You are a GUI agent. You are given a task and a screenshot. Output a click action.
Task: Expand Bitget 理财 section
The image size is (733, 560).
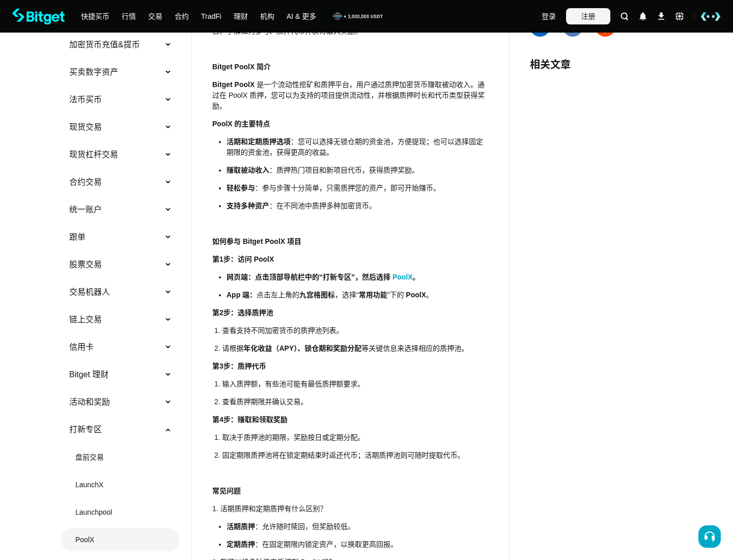click(120, 374)
